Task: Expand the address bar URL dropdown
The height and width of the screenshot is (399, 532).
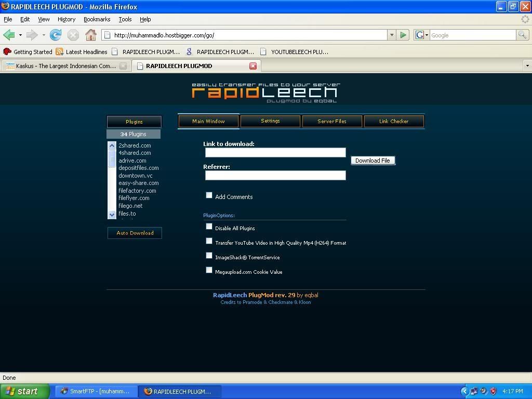Action: pos(392,35)
